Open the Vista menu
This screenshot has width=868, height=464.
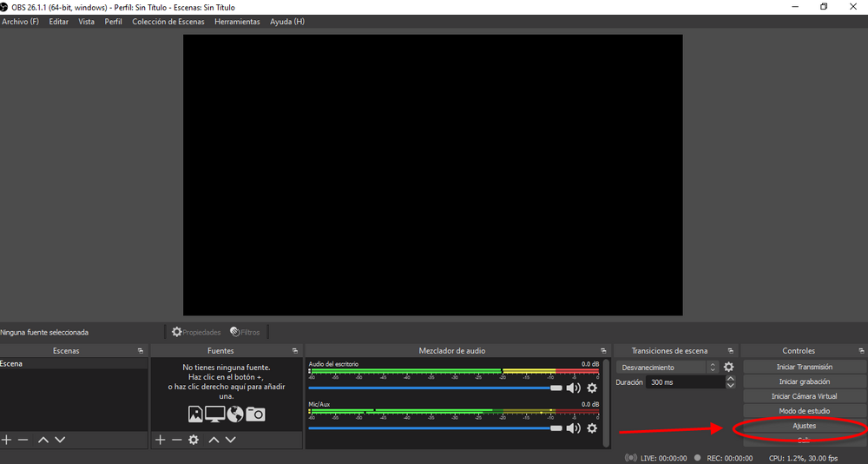point(86,22)
